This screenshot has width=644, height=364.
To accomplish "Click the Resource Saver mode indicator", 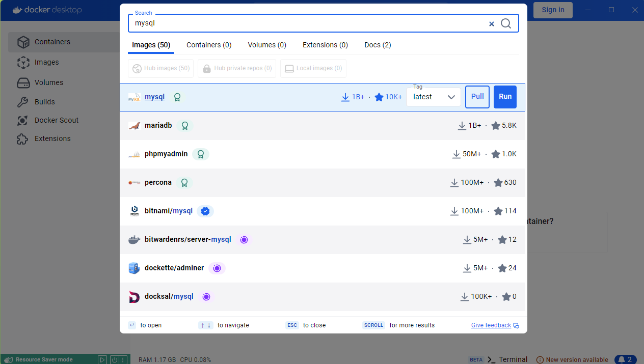I will (x=38, y=359).
